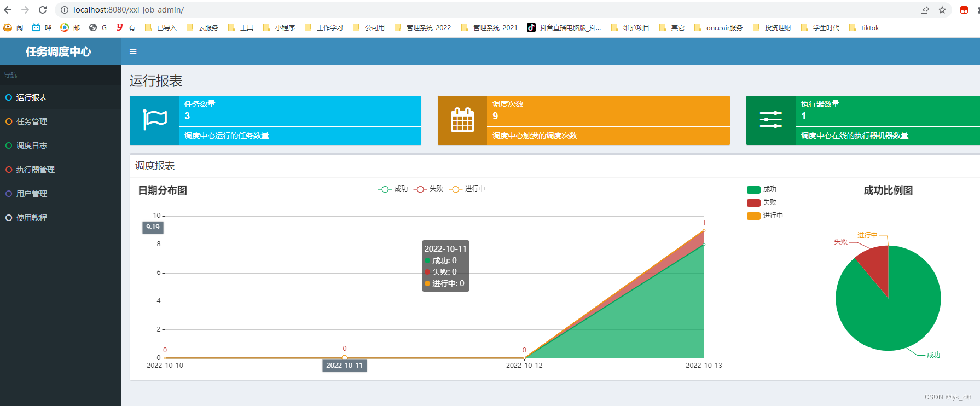Click the 日期分布图 chart title

click(163, 190)
